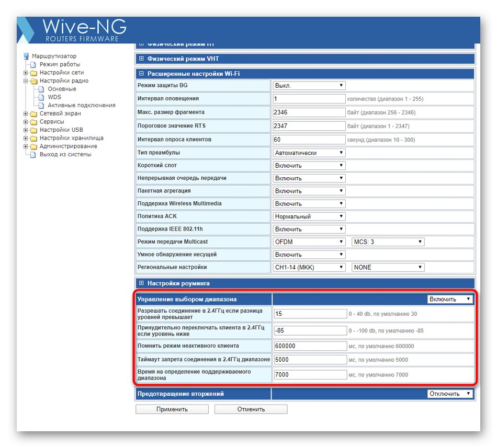Click the Время на определение диапазона field
497x448 pixels.
[x=311, y=375]
